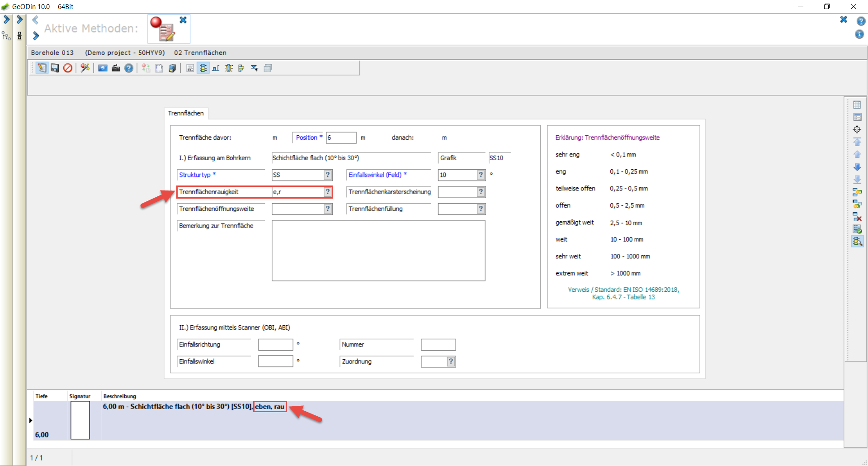This screenshot has width=868, height=466.
Task: Click the scanner Einfallswinkel input field
Action: click(x=276, y=361)
